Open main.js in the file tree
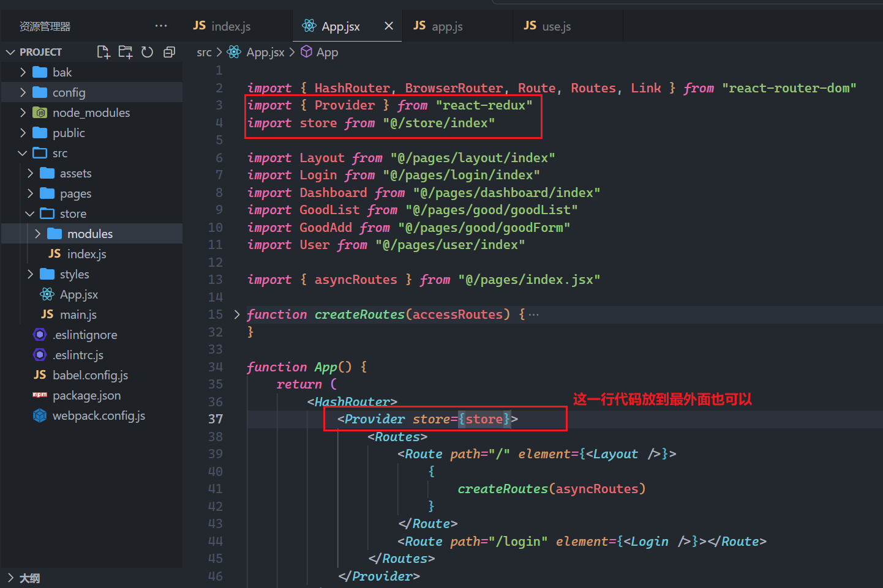883x588 pixels. (x=92, y=314)
